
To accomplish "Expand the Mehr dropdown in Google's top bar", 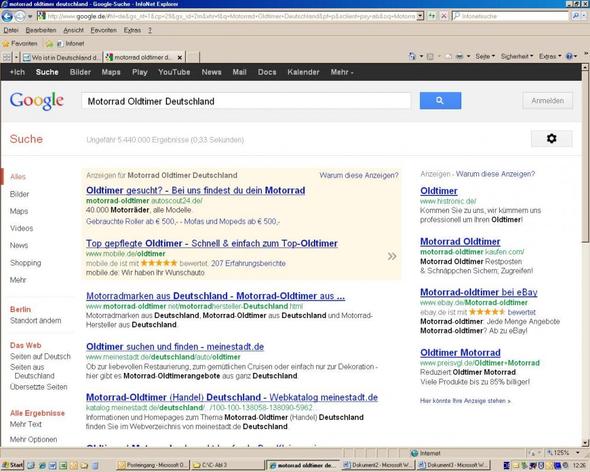I will [x=342, y=72].
